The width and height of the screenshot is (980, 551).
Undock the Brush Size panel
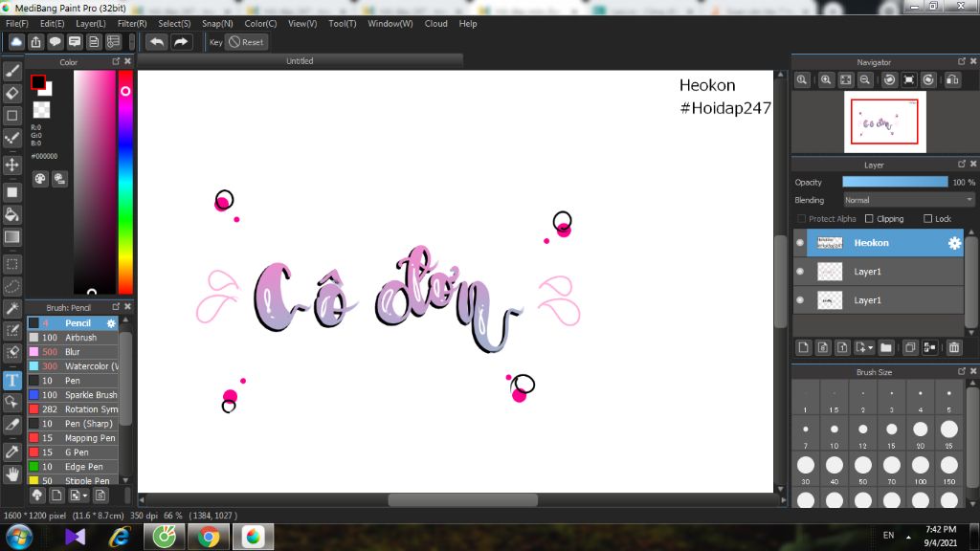point(961,371)
